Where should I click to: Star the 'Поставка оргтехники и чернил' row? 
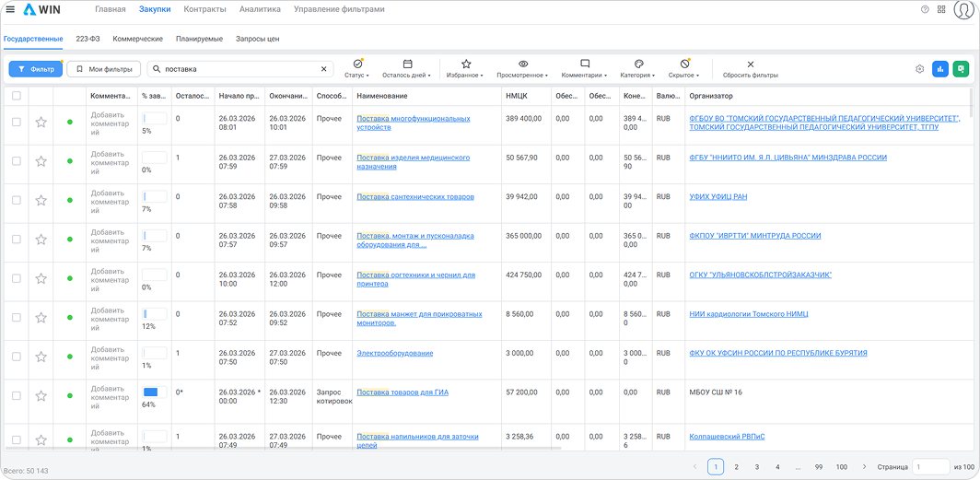[41, 278]
